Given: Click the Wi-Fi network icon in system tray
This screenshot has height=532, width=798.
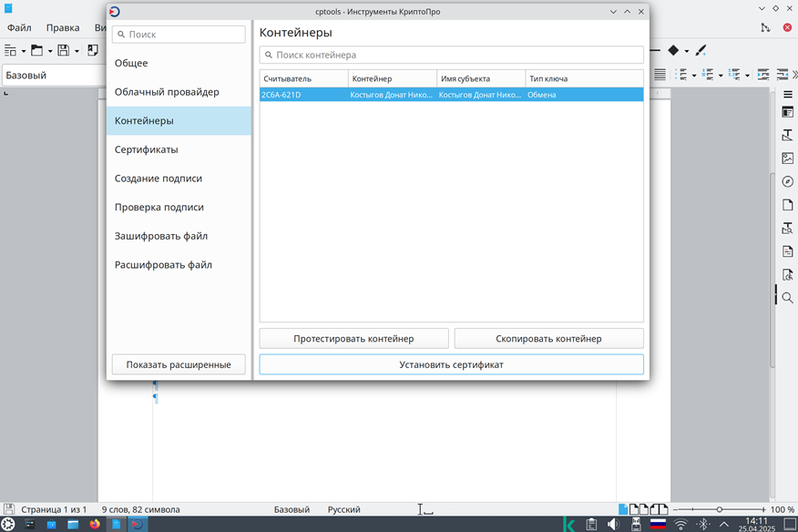Looking at the screenshot, I should pyautogui.click(x=680, y=524).
